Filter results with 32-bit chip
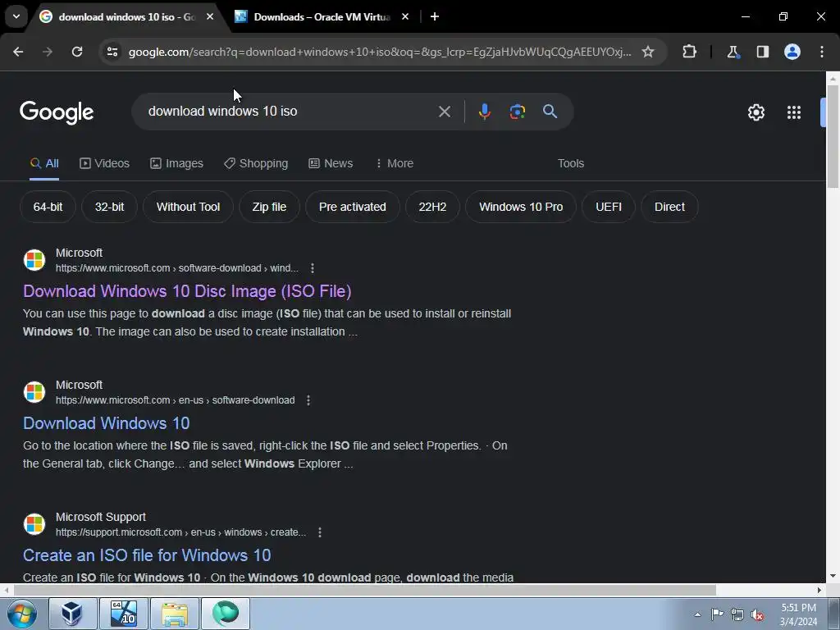 109,207
